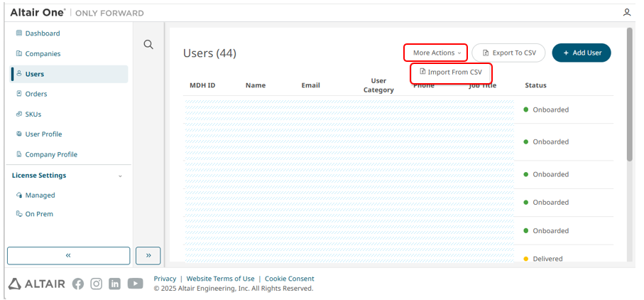Viewport: 644px width, 300px height.
Task: Expand panel with double-right arrows button
Action: (148, 255)
